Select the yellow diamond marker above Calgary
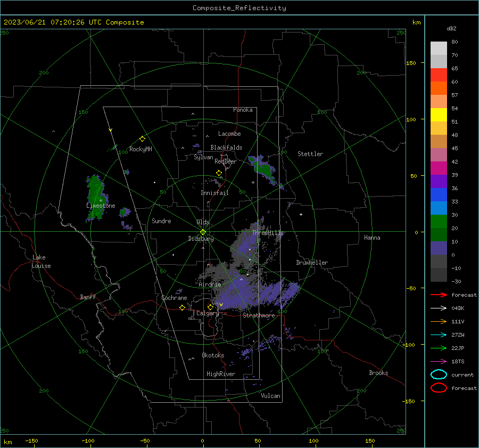 [x=210, y=307]
